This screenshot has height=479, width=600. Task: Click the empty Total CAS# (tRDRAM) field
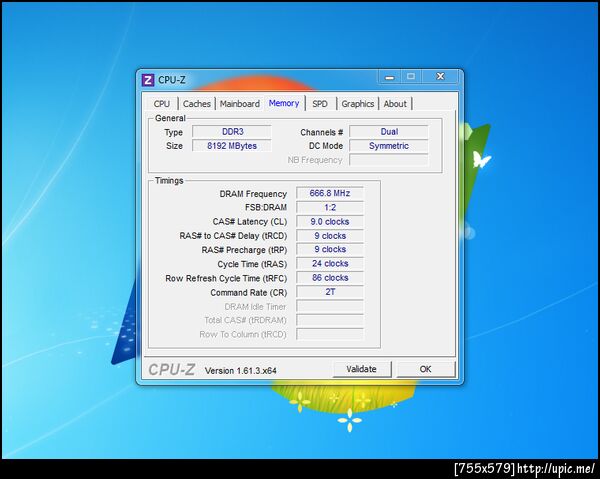tap(330, 320)
